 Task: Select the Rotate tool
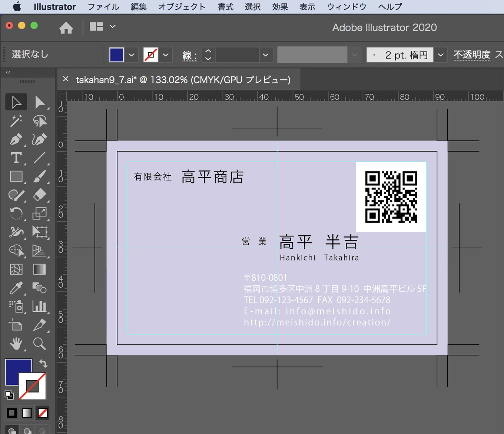[x=16, y=213]
